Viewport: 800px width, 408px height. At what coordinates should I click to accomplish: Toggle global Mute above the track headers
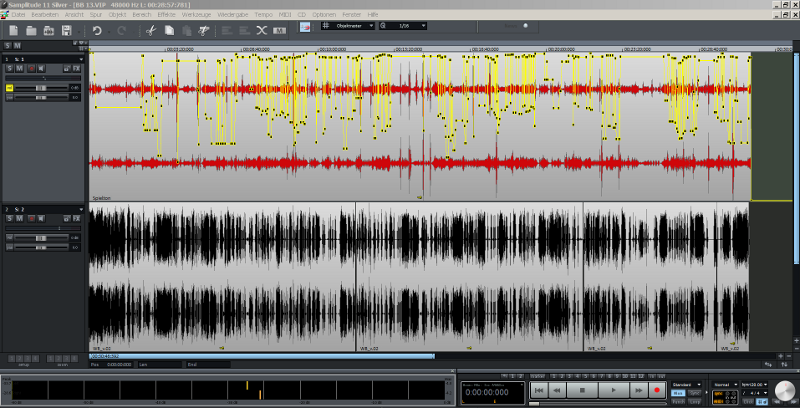pyautogui.click(x=17, y=46)
